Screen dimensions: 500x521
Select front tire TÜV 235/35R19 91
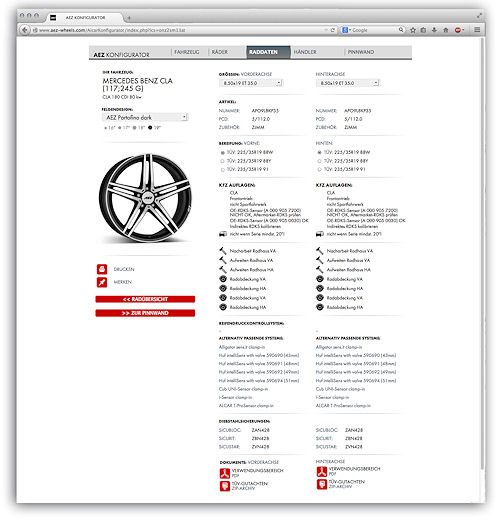(x=223, y=170)
